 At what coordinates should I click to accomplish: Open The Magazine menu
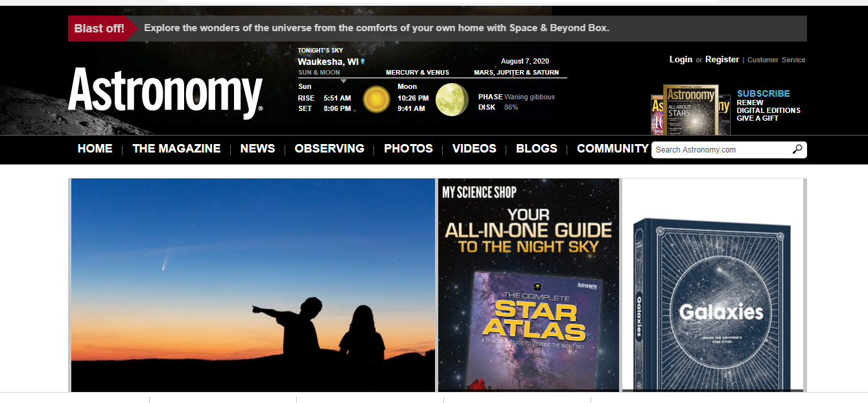(176, 149)
